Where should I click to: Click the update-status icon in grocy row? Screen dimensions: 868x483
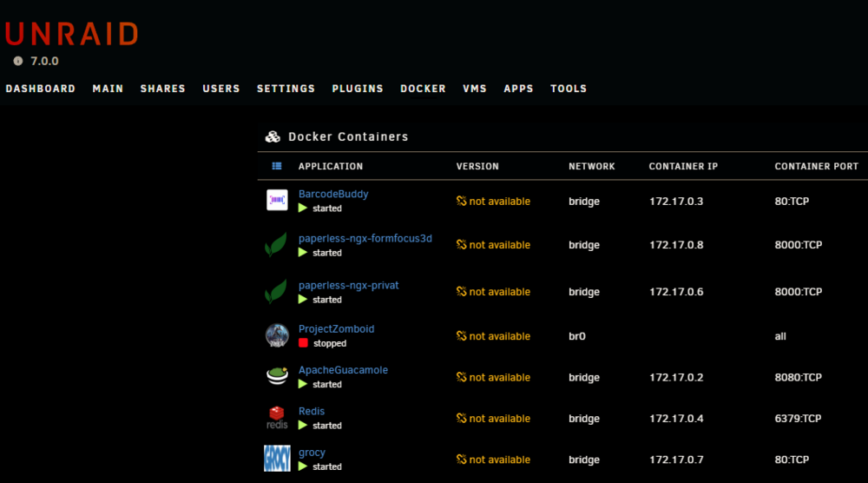[x=461, y=460]
